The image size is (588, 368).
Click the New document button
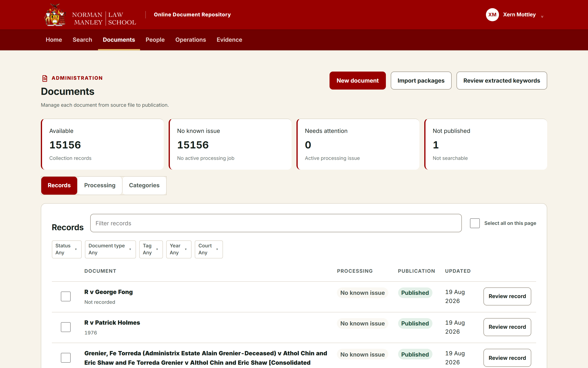(357, 81)
